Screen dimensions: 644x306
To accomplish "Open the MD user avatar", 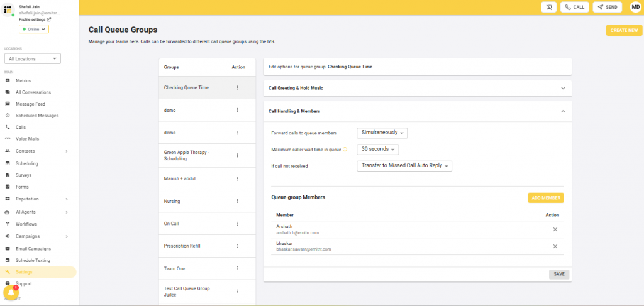I will coord(635,7).
